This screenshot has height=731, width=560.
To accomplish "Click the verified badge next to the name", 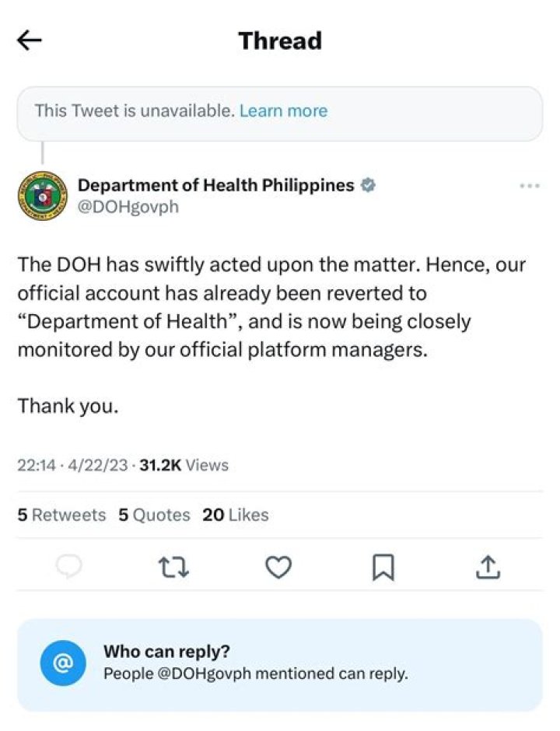I will coord(368,185).
